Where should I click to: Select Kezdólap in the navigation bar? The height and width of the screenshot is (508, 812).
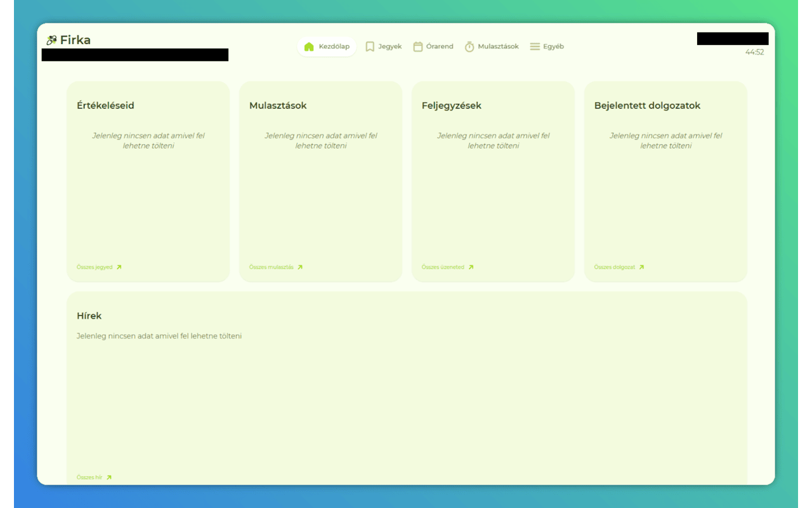pos(327,46)
